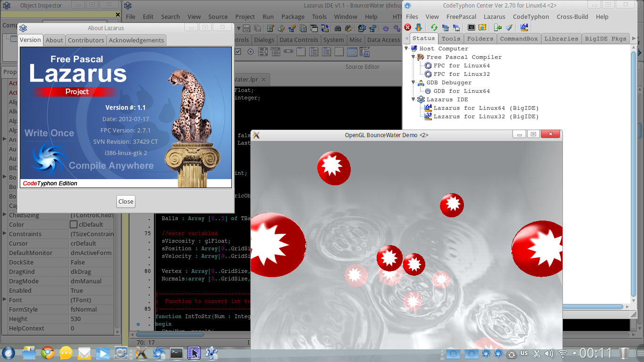Select FPC for Linux64 tree item

coord(462,66)
